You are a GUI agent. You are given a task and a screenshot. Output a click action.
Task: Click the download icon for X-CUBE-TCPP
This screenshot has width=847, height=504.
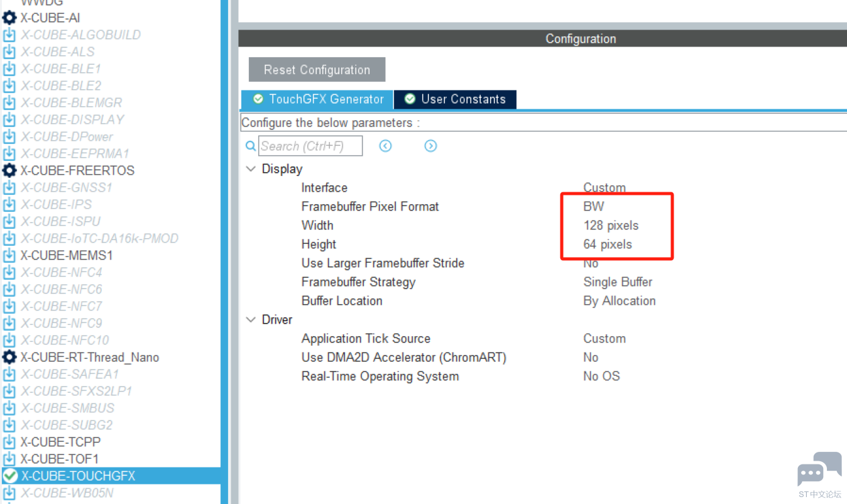pos(9,442)
